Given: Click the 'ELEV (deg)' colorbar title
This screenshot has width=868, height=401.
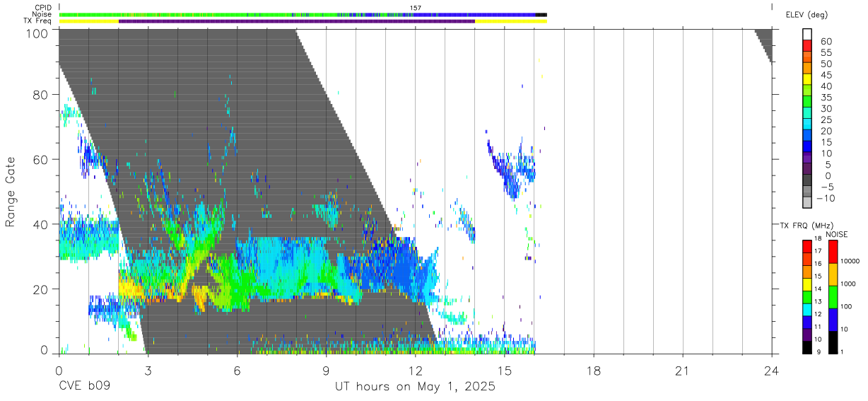Looking at the screenshot, I should tap(807, 15).
